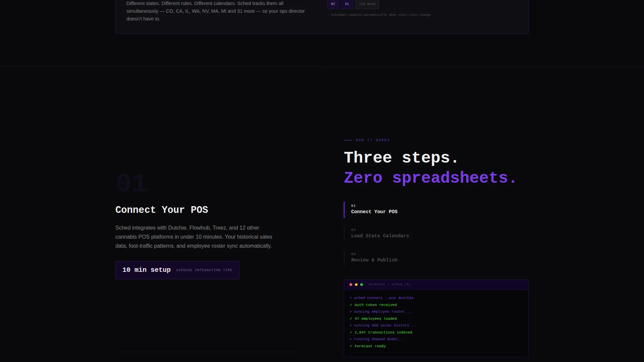Viewport: 644px width, 362px height.
Task: Click the Calendars updated automatically note
Action: coord(379,15)
